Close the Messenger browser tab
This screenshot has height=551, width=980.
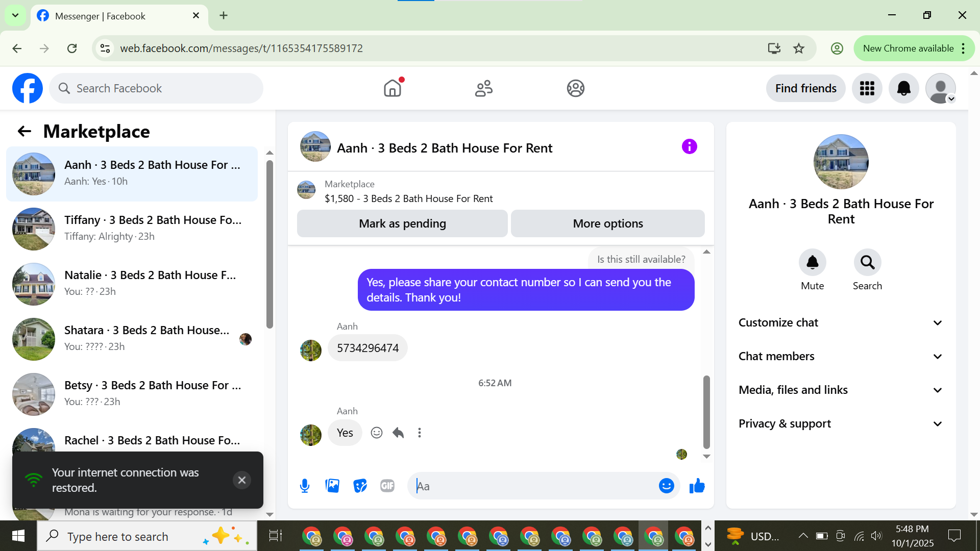point(196,16)
